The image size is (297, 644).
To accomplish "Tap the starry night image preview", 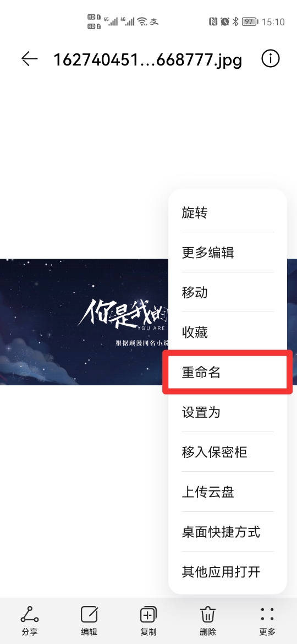I will tap(84, 321).
